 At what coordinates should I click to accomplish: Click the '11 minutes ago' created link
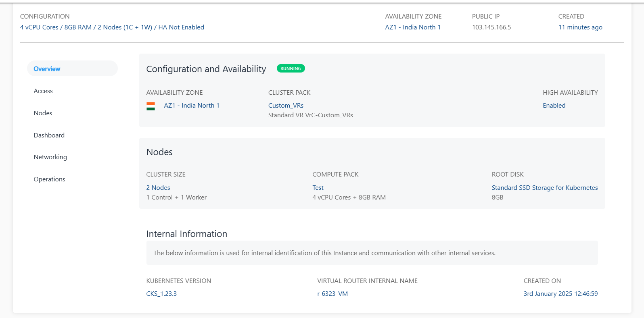click(580, 27)
